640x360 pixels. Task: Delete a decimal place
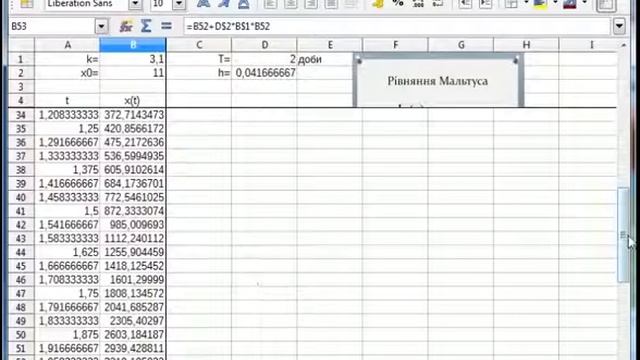[x=438, y=4]
